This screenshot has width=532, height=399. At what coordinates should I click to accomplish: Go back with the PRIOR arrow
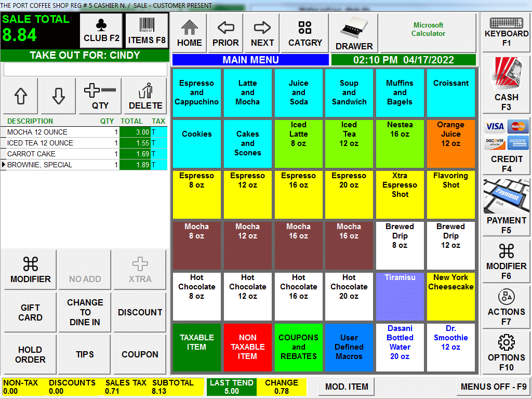(x=225, y=33)
